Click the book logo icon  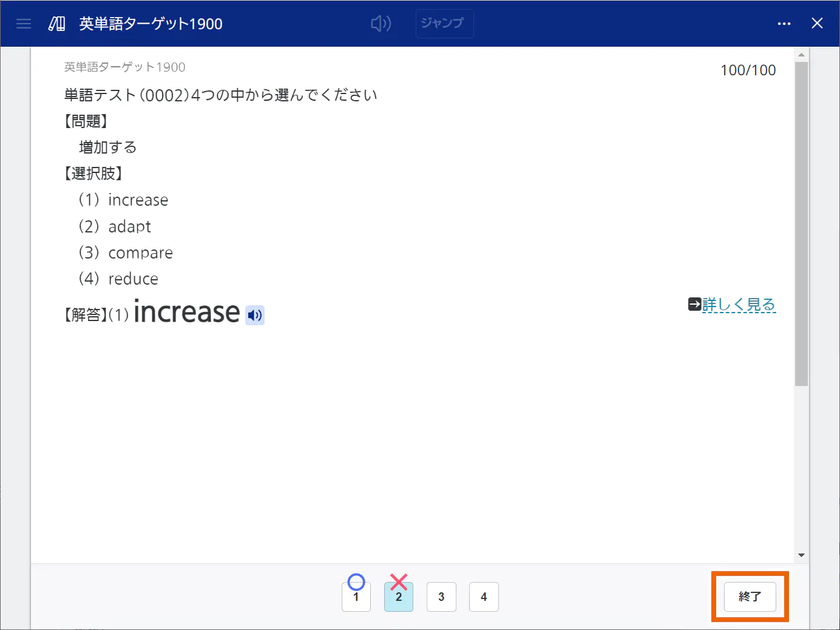(x=56, y=24)
